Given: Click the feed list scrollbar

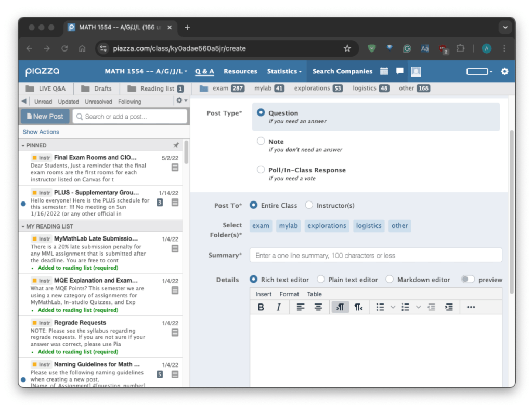Looking at the screenshot, I should pos(186,152).
